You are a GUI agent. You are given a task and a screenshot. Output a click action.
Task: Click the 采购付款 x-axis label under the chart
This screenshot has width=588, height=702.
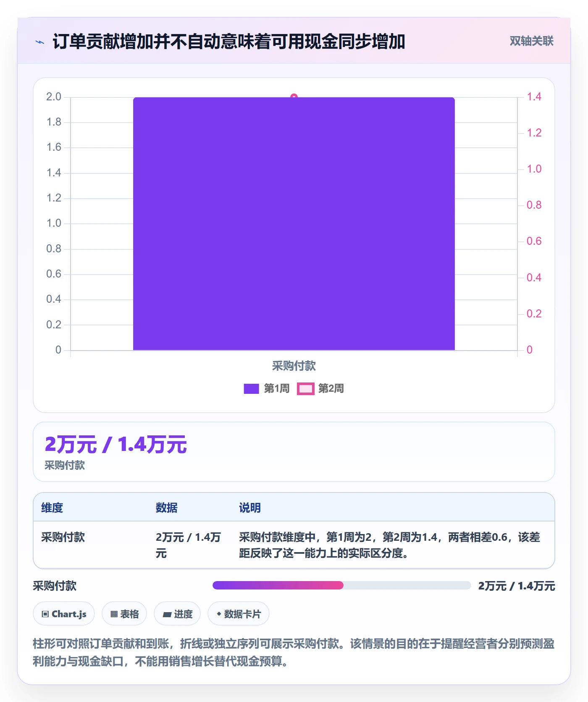point(294,366)
